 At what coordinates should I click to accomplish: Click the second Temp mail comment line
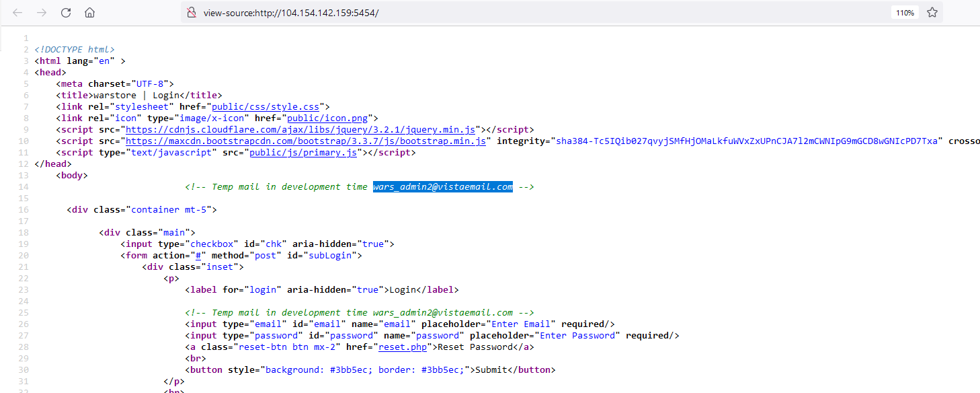359,312
